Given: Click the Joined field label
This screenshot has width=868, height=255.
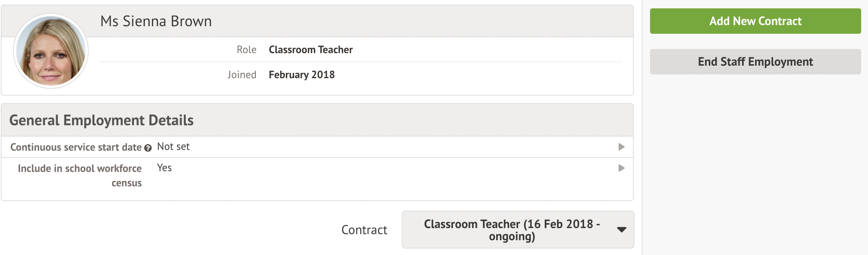Looking at the screenshot, I should [x=242, y=75].
